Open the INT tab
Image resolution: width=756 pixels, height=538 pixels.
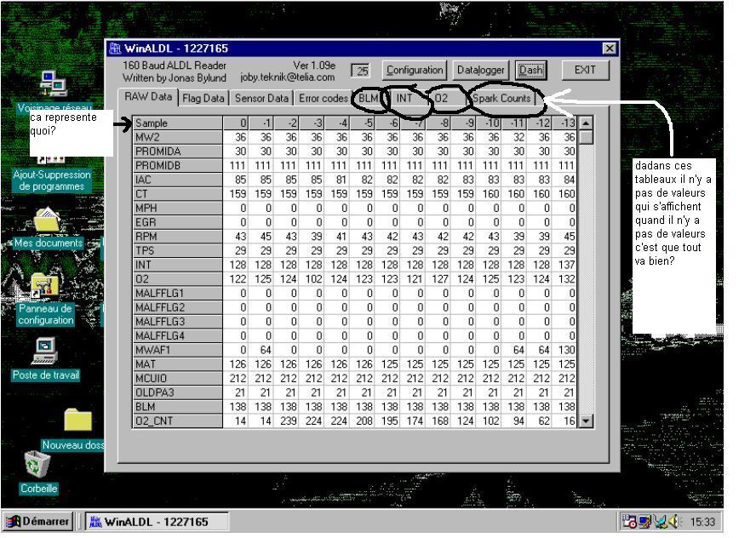click(404, 99)
